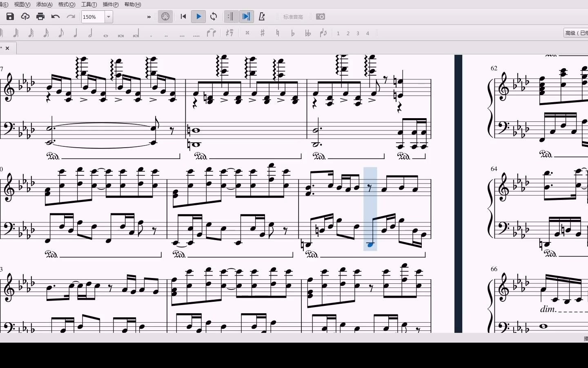Open the 插件(P) menu
Image resolution: width=588 pixels, height=368 pixels.
coord(111,4)
